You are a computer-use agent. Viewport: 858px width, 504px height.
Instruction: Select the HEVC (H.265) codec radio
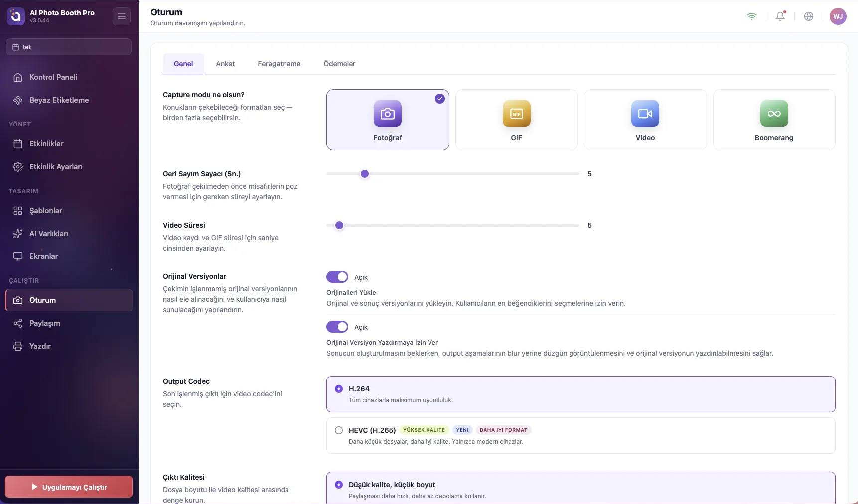(339, 430)
